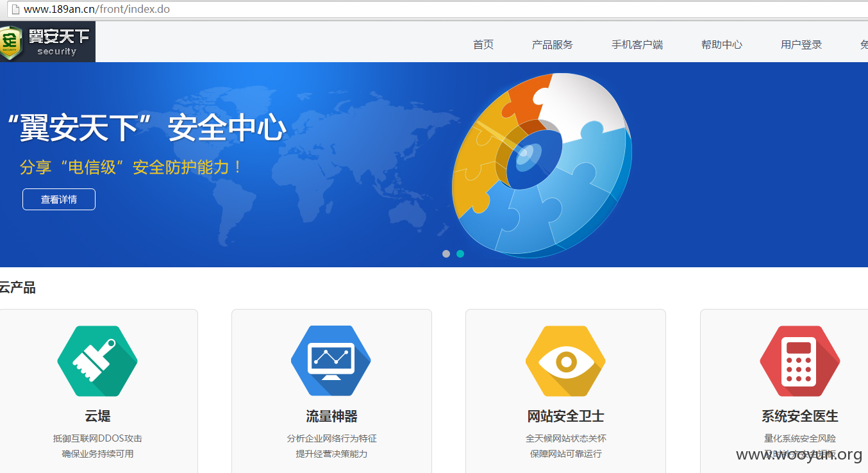The image size is (868, 473).
Task: Click the puzzle disc banner graphic
Action: (x=542, y=165)
